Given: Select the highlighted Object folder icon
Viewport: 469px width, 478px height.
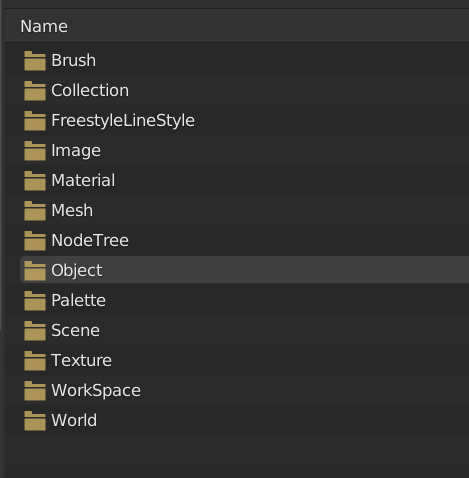Looking at the screenshot, I should tap(35, 271).
